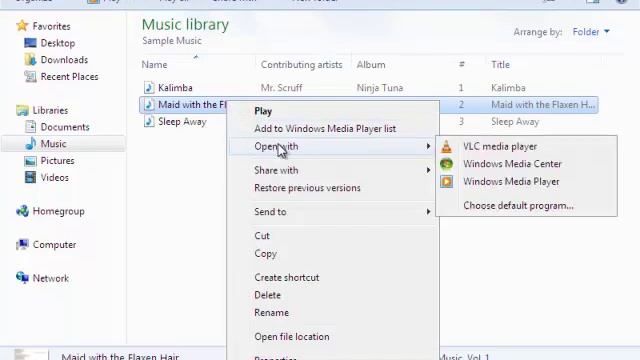Click the Windows Media Center icon
Screen dimensions: 640x360
pos(447,164)
